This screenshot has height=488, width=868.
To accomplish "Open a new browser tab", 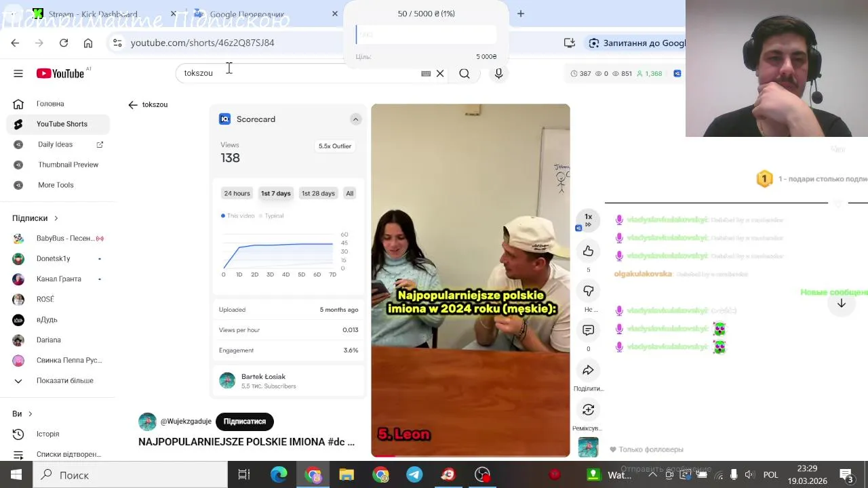I will 521,14.
